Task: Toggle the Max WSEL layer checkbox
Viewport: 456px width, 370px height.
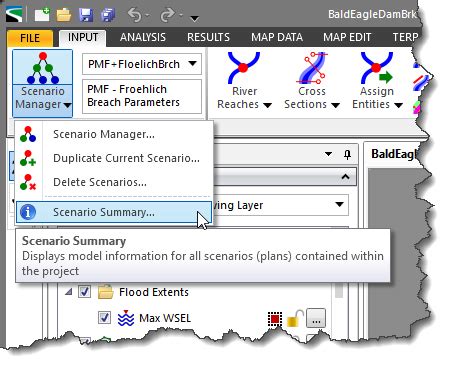Action: pos(104,317)
